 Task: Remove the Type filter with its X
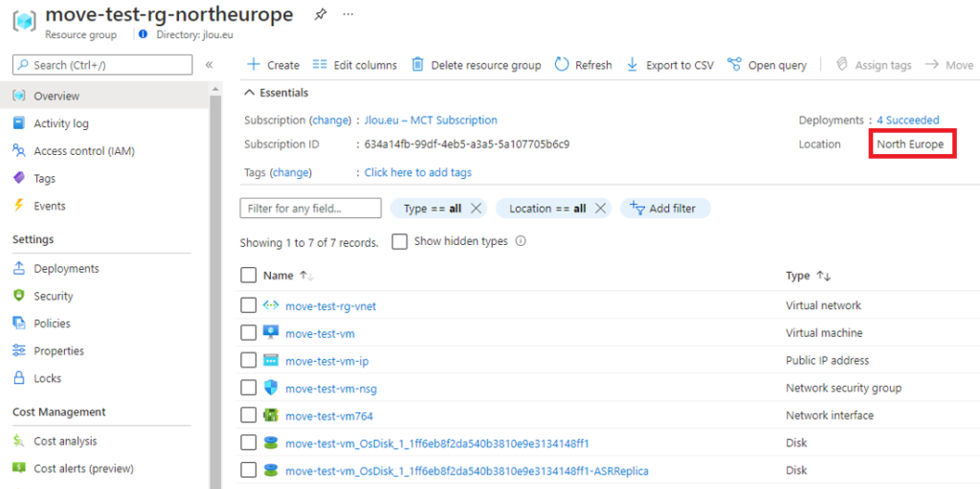476,209
